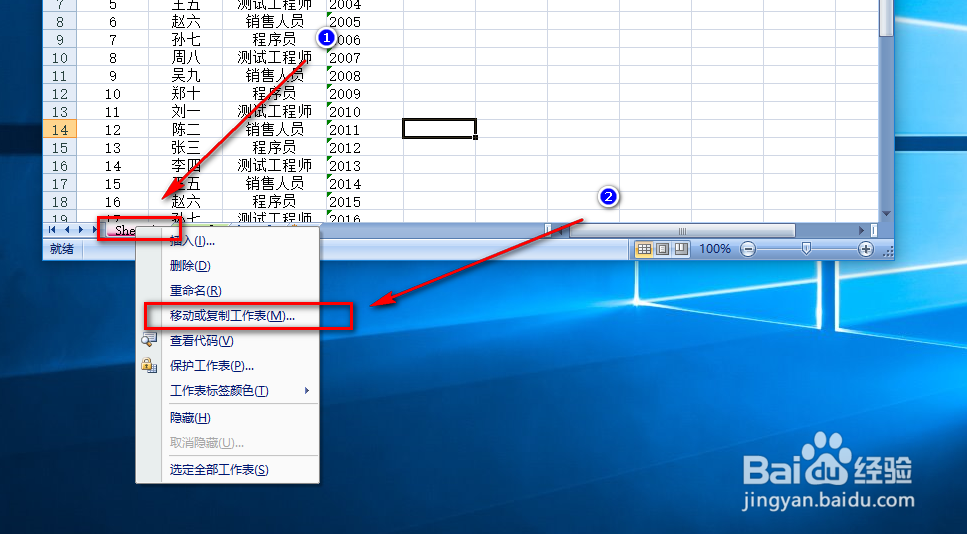Click cell 陈二 in row 14

pyautogui.click(x=186, y=129)
